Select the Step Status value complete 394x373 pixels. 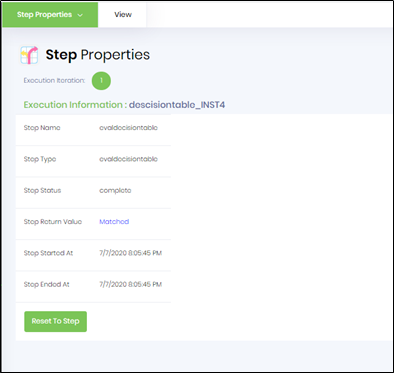pos(115,191)
